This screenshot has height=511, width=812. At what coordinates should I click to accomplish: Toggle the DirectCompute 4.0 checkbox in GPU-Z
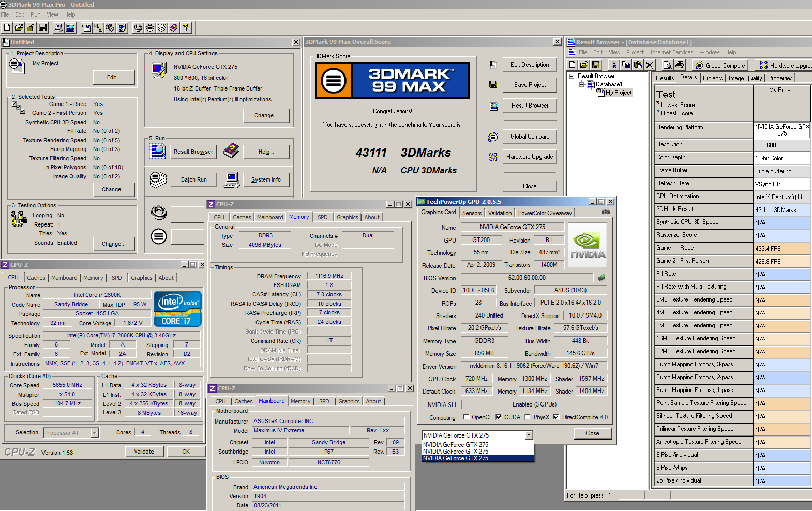pos(556,417)
